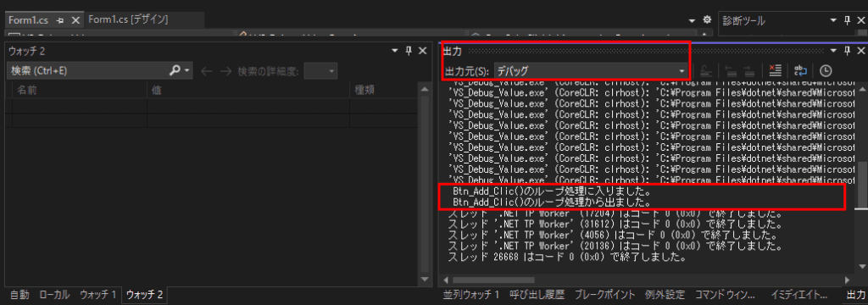Click the 種類 column header in Watch 2
The width and height of the screenshot is (868, 305).
(383, 90)
